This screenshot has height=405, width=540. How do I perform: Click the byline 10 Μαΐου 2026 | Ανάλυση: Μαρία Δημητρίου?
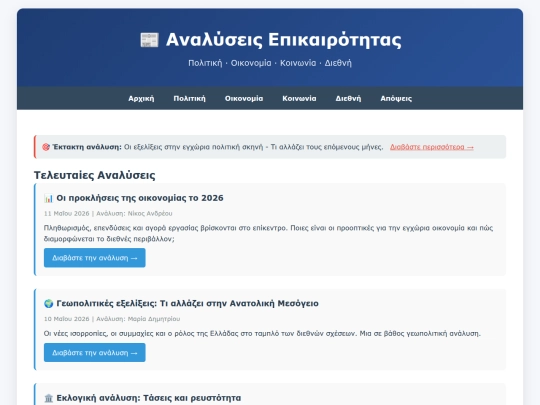112,319
